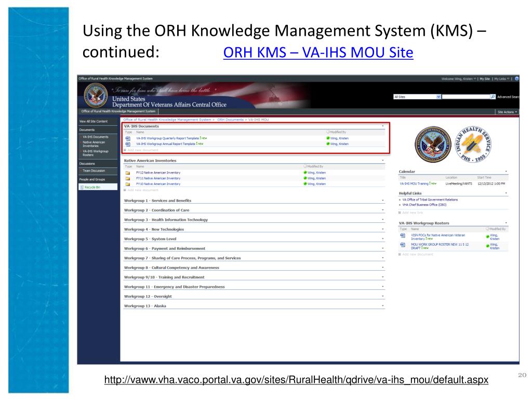The height and width of the screenshot is (399, 532).
Task: Click the document icon beside Annual Report Template
Action: click(127, 143)
